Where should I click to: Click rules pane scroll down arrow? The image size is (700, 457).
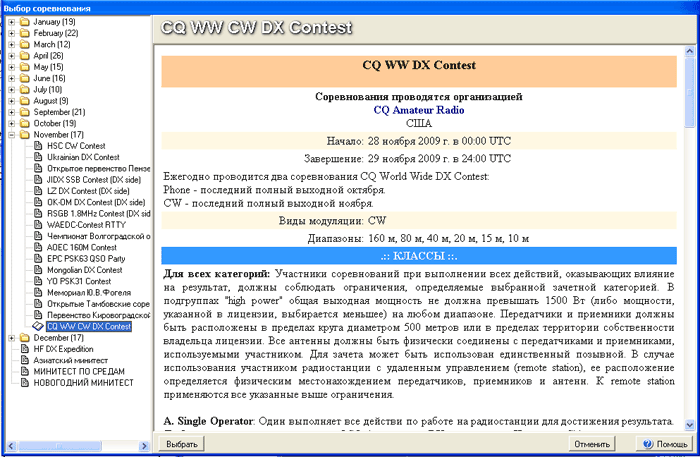click(689, 425)
